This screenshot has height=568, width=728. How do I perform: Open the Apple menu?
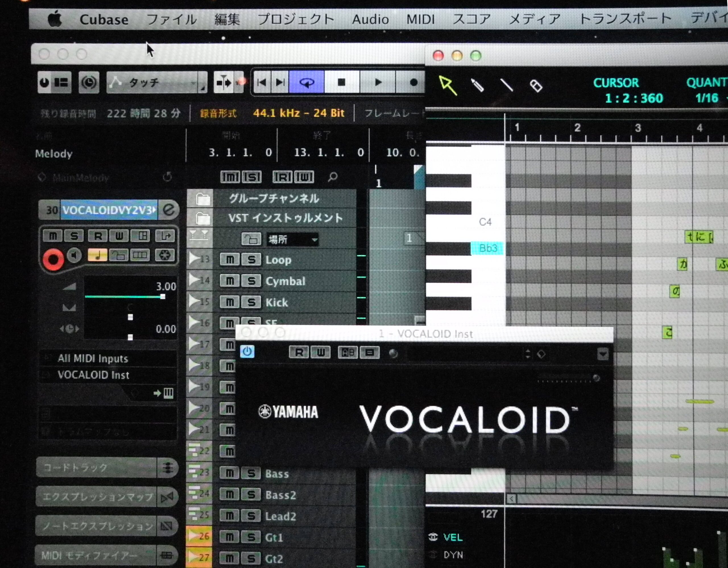(55, 19)
